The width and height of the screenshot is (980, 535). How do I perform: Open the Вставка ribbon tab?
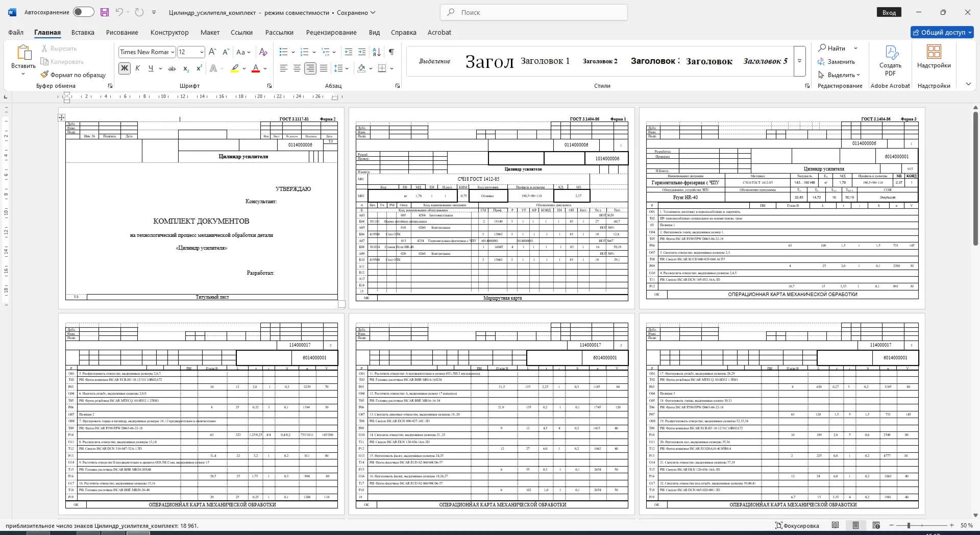[83, 32]
